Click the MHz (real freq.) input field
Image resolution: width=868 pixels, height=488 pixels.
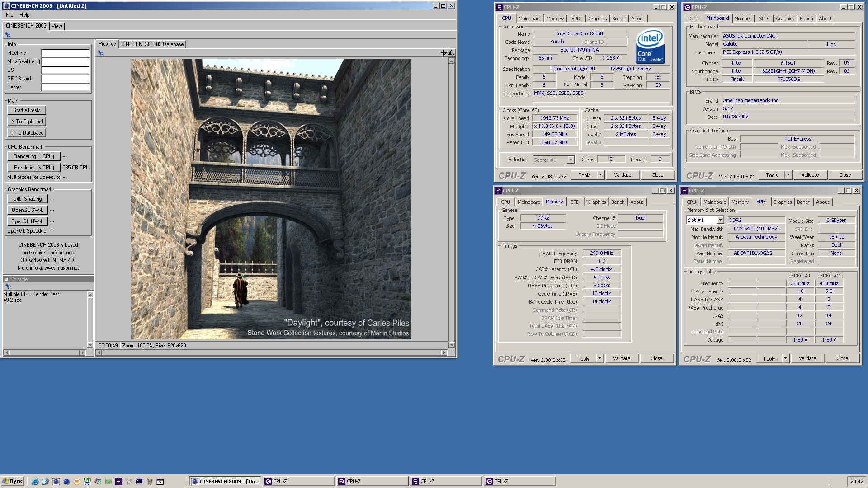pos(66,61)
